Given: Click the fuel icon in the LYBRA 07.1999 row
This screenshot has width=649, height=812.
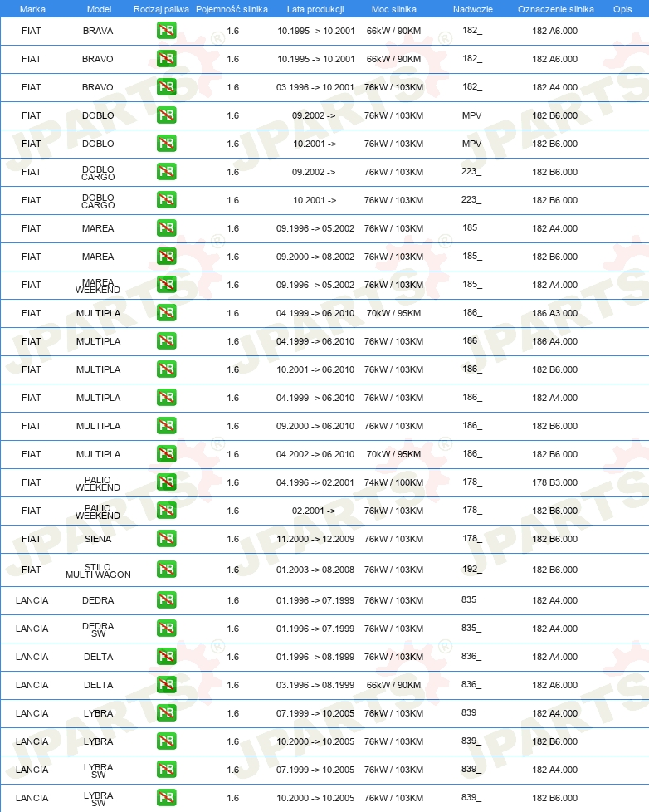Looking at the screenshot, I should 167,713.
